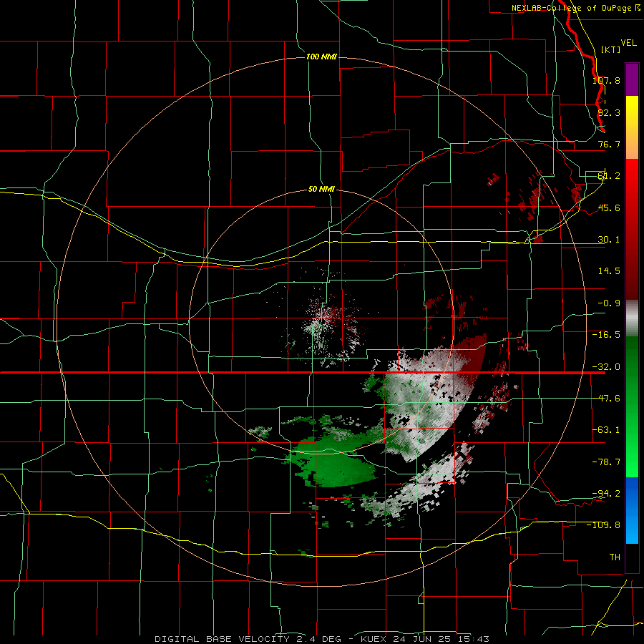Screen dimensions: 644x644
Task: Click the 50 NMI range ring label
Action: 321,189
